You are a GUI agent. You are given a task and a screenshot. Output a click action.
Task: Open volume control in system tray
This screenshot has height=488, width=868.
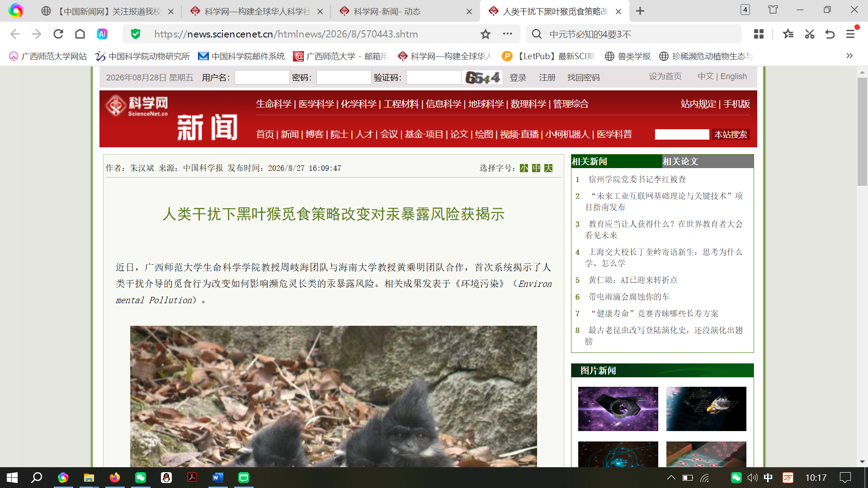click(x=752, y=478)
